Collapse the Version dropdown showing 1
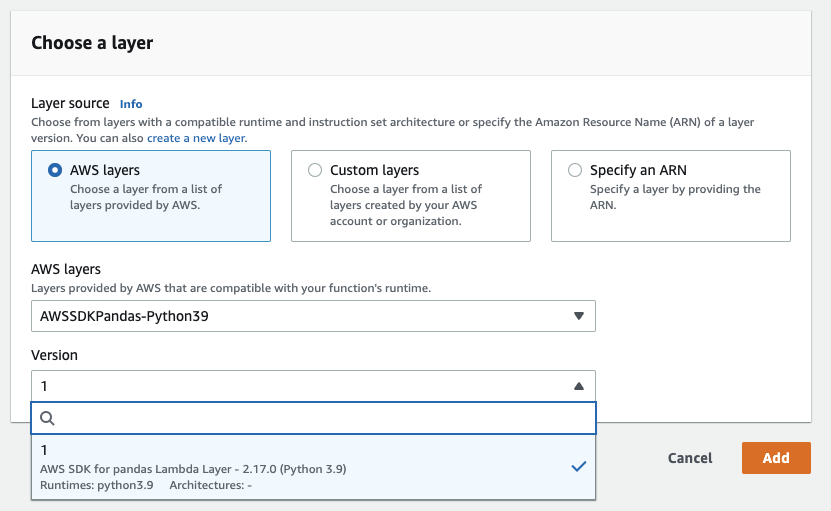 coord(313,386)
